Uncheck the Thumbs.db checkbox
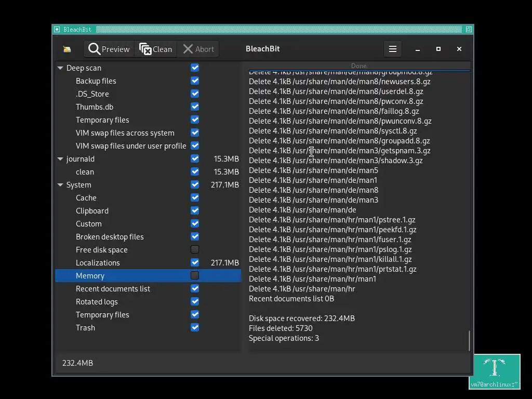 point(195,107)
